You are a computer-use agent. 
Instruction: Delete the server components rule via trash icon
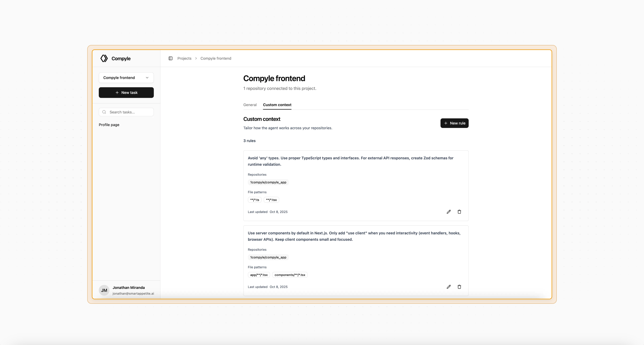pos(459,287)
